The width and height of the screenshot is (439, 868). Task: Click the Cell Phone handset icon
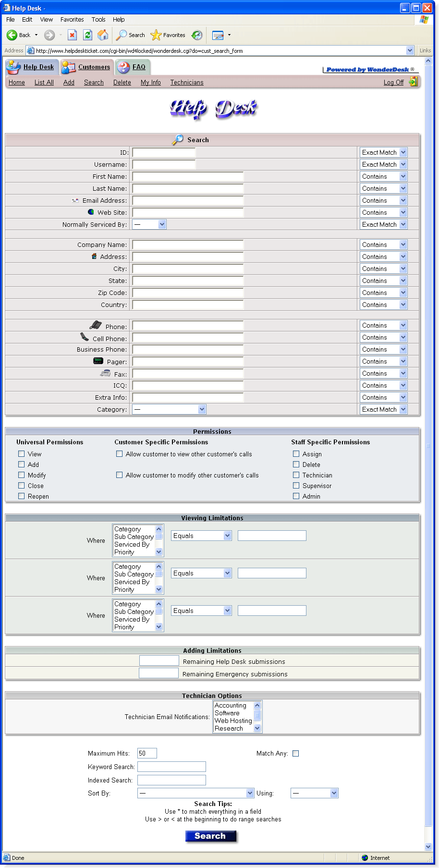click(85, 337)
